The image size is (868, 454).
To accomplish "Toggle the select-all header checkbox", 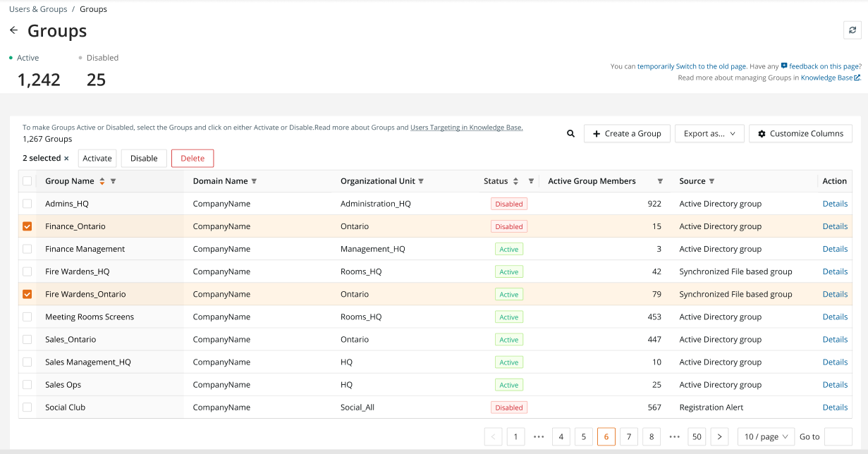I will click(x=27, y=181).
